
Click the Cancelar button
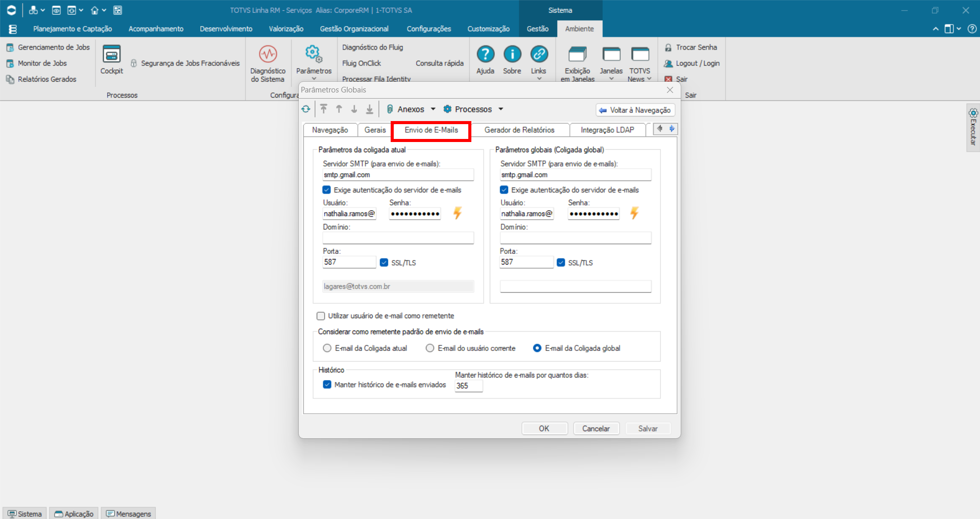click(596, 429)
